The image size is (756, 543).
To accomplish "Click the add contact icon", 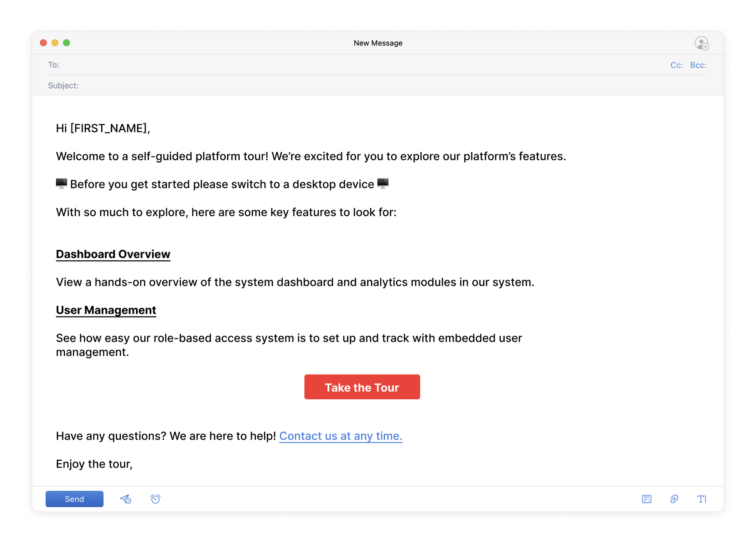I will pyautogui.click(x=702, y=43).
